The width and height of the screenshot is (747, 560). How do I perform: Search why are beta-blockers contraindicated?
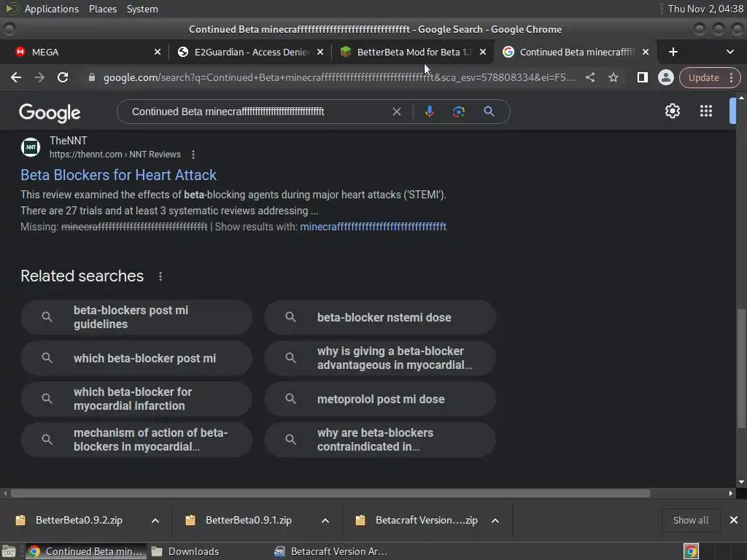[380, 440]
